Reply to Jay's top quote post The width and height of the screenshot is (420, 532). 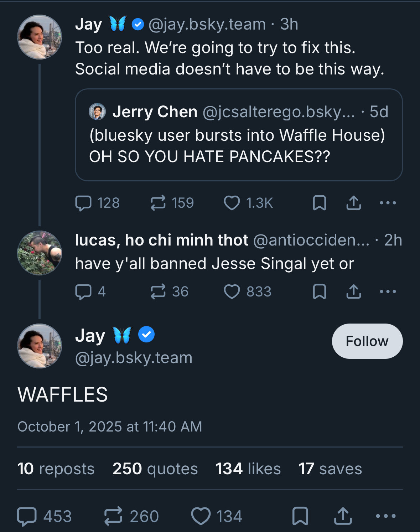coord(83,203)
